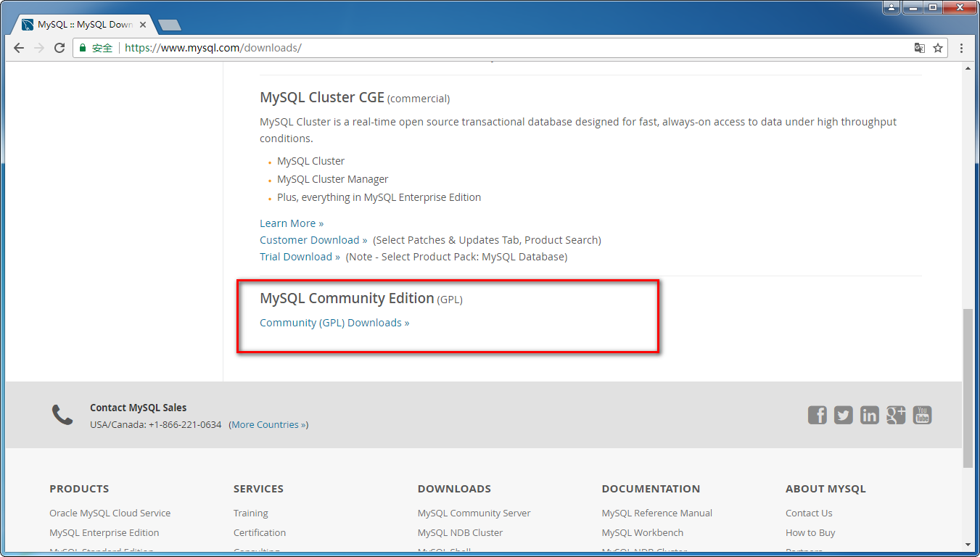Viewport: 980px width, 557px height.
Task: Open Oracle MySQL Cloud Service footer link
Action: (110, 513)
